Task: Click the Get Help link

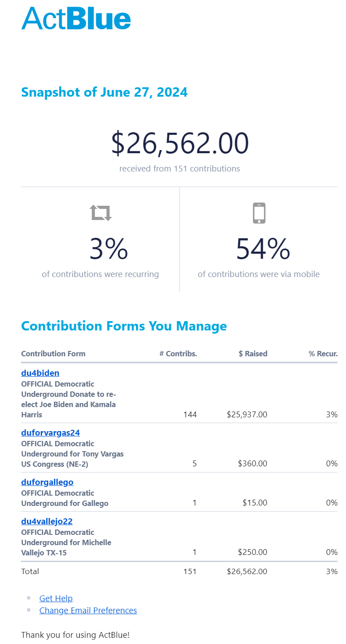Action: point(56,598)
